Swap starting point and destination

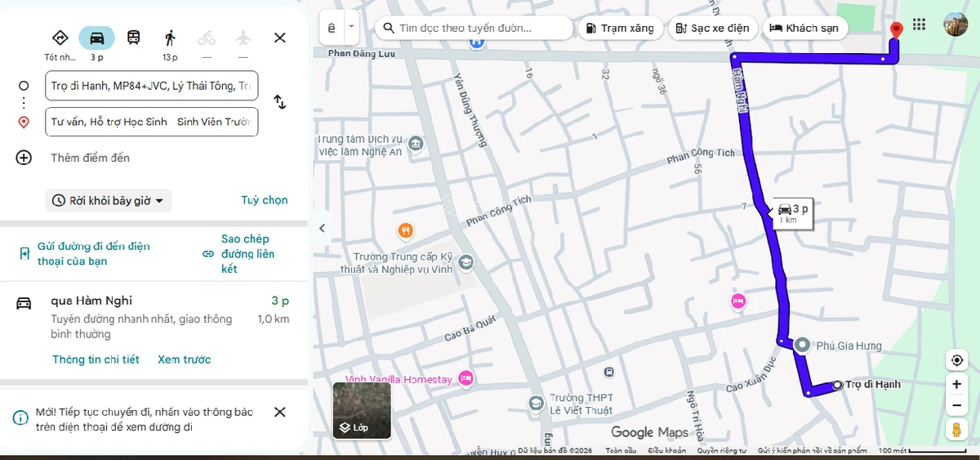coord(280,102)
